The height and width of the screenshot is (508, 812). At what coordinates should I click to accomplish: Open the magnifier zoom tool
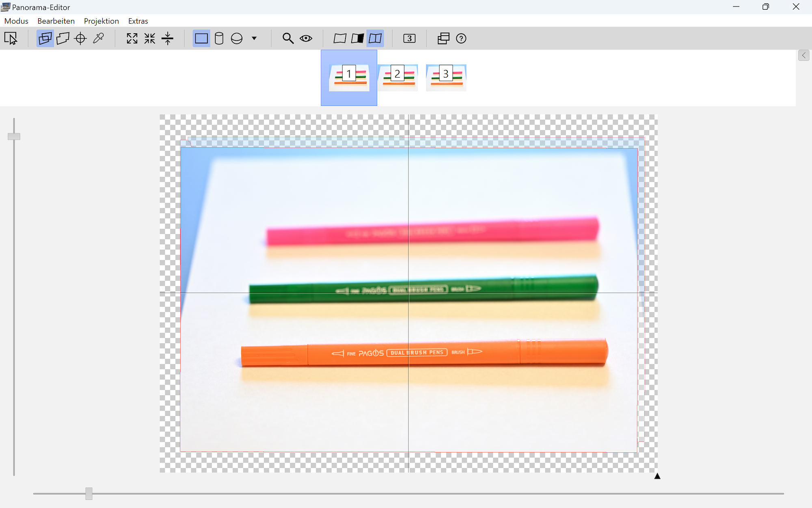point(288,39)
